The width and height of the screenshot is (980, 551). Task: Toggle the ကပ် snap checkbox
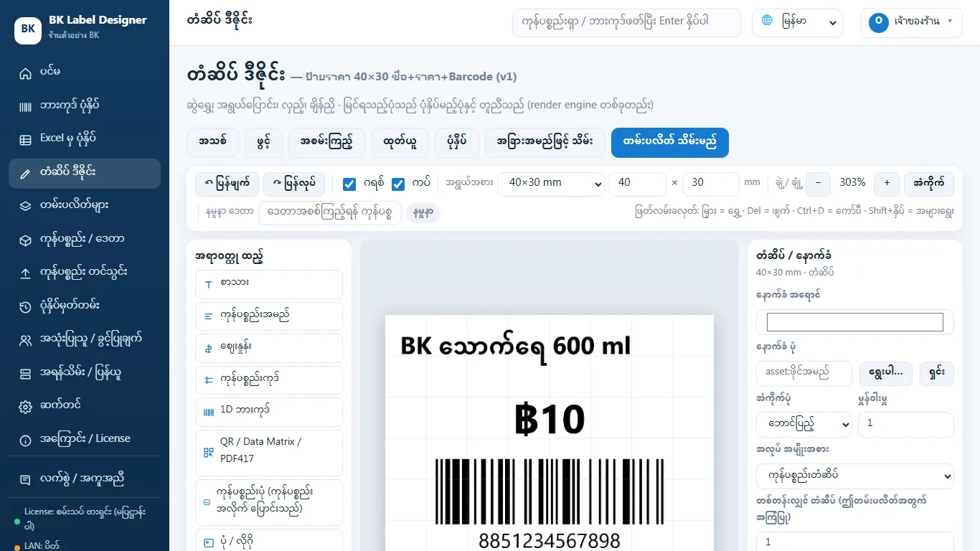coord(398,184)
